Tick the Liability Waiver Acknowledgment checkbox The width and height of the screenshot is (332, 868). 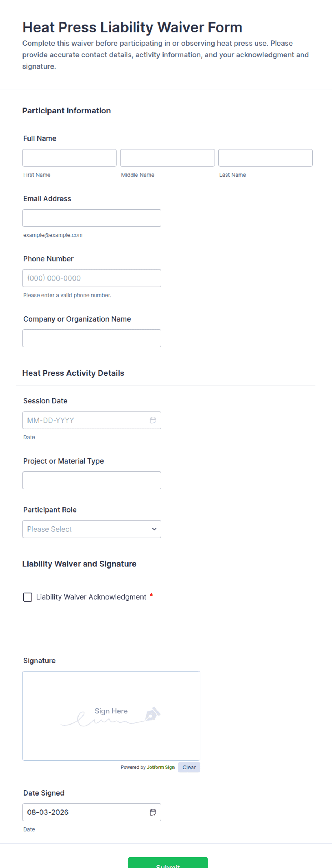pos(27,597)
